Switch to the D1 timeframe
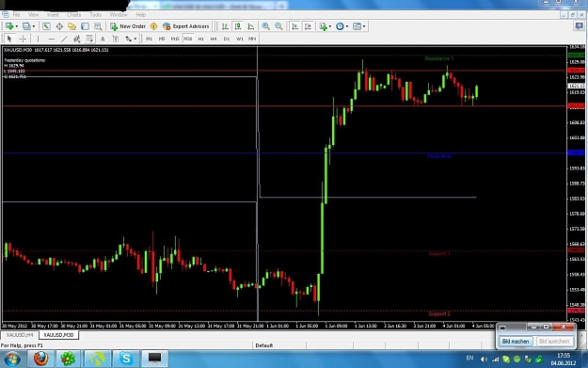Image resolution: width=588 pixels, height=368 pixels. (227, 39)
